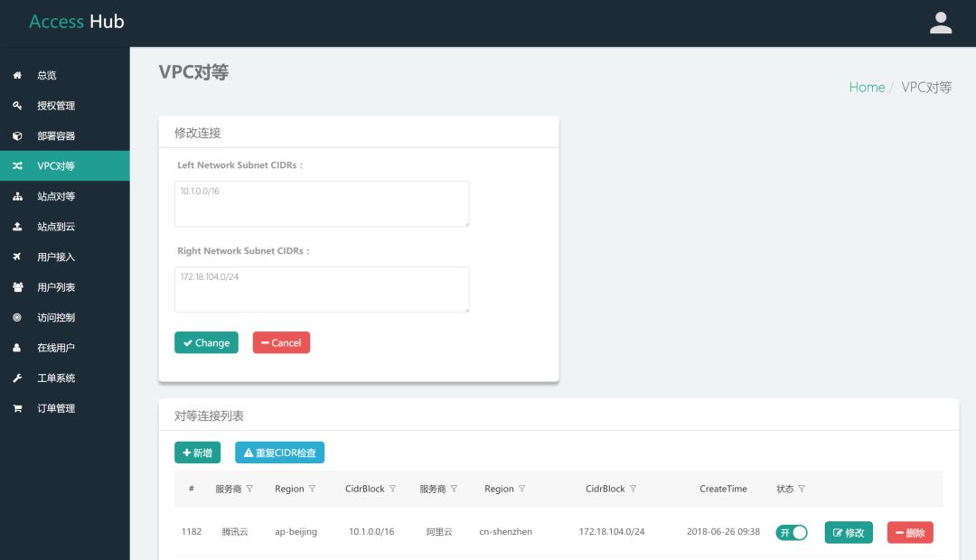Click the # column header
The image size is (976, 560).
pyautogui.click(x=191, y=489)
